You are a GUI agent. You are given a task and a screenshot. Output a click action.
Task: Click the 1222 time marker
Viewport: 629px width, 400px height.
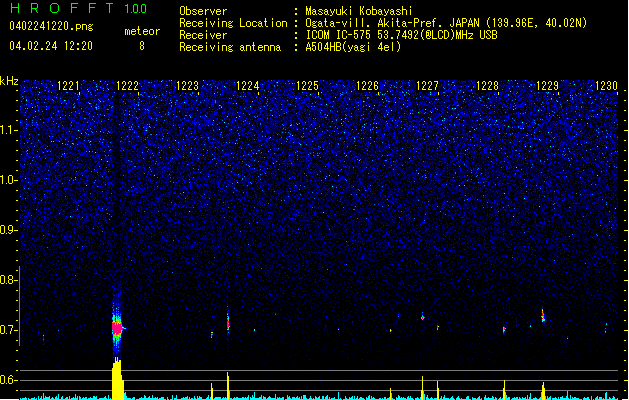127,85
